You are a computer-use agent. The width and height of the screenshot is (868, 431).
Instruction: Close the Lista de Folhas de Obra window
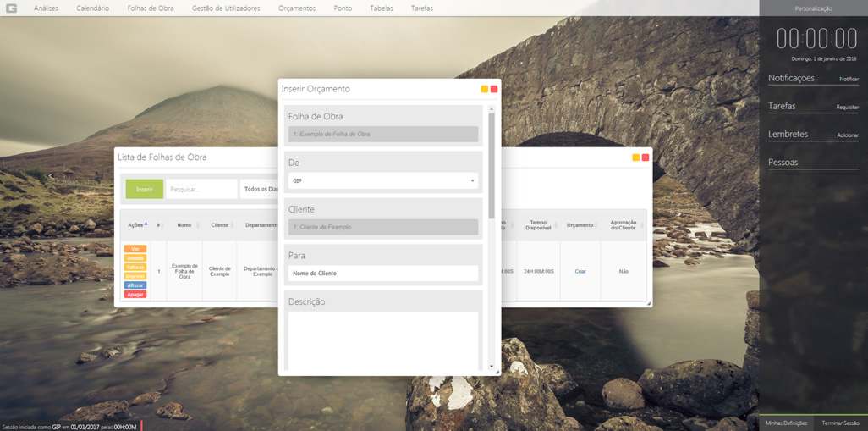click(646, 157)
